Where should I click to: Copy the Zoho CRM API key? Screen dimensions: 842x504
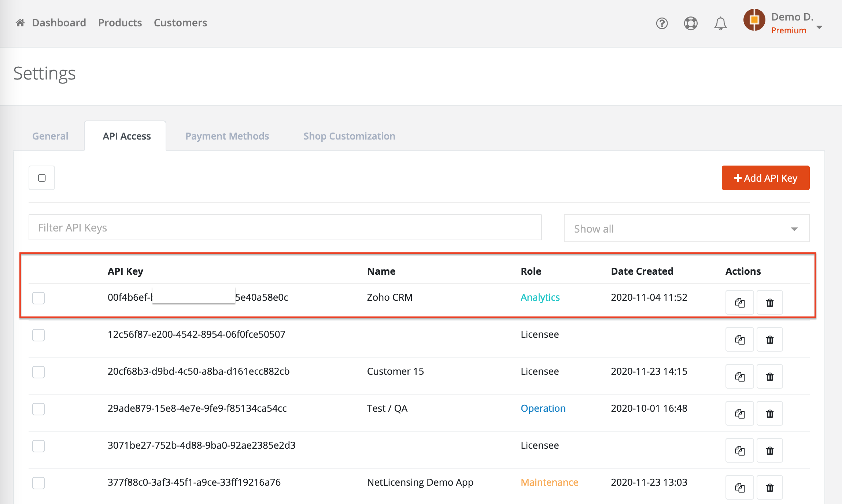click(x=739, y=303)
